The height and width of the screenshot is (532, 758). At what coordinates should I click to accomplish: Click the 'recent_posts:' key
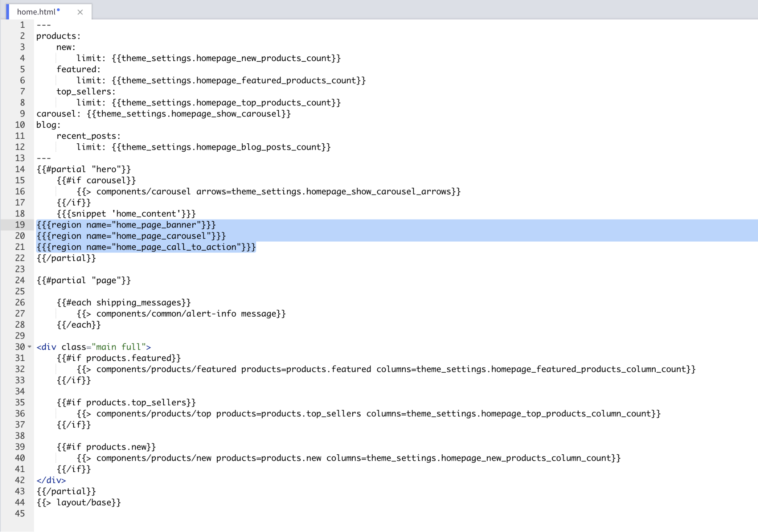pos(88,136)
